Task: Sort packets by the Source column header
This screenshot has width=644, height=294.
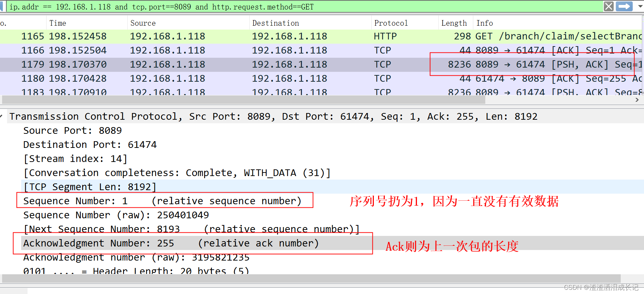Action: (188, 23)
